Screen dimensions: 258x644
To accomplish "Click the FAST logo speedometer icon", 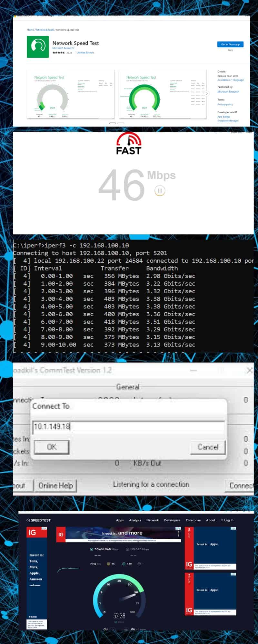I will pos(129,139).
